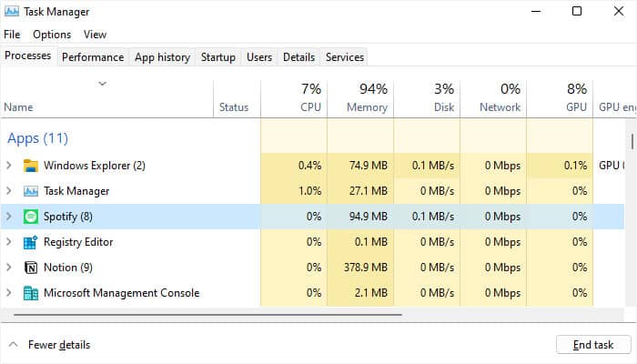Switch to the Users tab
637x364 pixels.
click(259, 57)
